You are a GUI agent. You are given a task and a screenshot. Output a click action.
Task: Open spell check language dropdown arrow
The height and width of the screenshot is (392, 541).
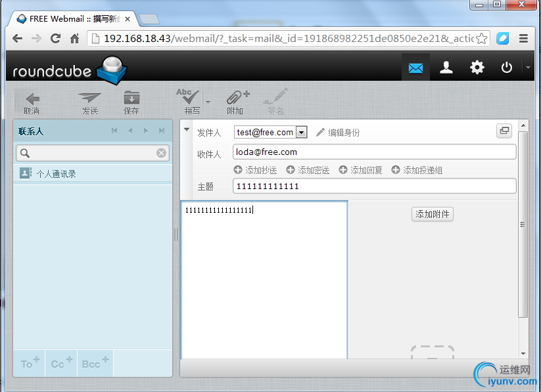208,102
